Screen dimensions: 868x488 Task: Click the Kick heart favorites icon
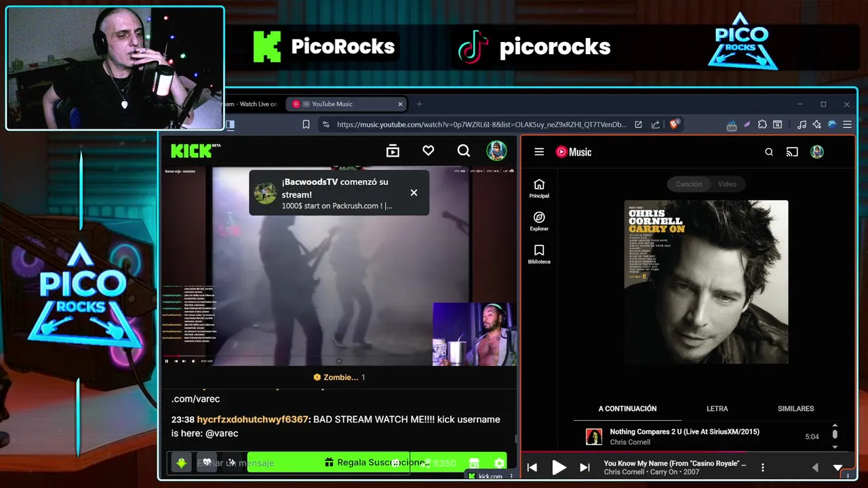coord(428,151)
